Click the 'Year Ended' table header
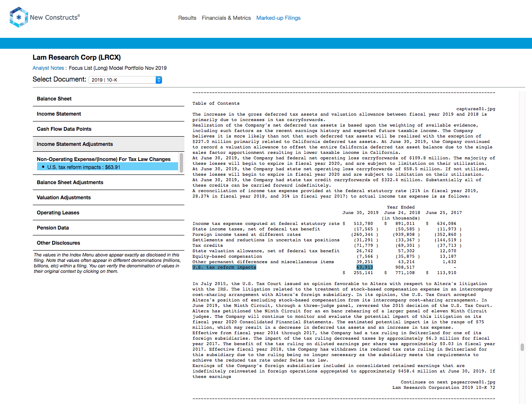 pos(401,207)
